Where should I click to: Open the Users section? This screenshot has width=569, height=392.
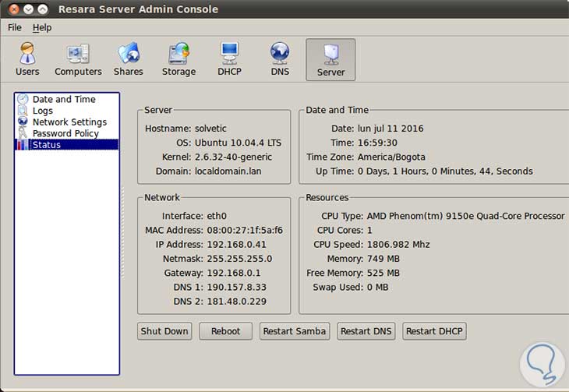[27, 59]
